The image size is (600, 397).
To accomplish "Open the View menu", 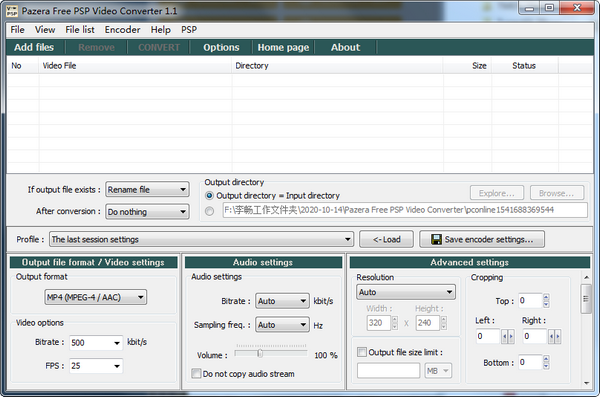I will pos(45,30).
